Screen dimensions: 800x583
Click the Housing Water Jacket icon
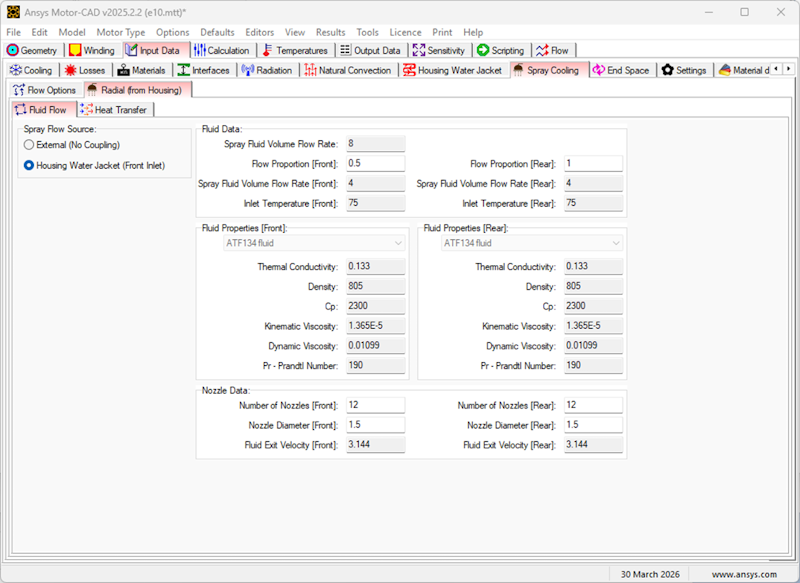coord(409,70)
